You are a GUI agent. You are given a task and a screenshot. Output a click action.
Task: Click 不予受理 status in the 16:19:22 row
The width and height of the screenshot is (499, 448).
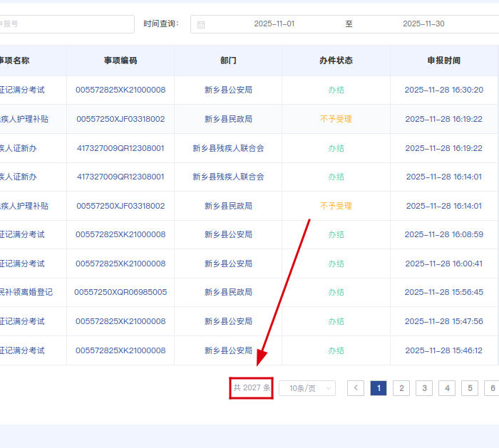point(336,119)
